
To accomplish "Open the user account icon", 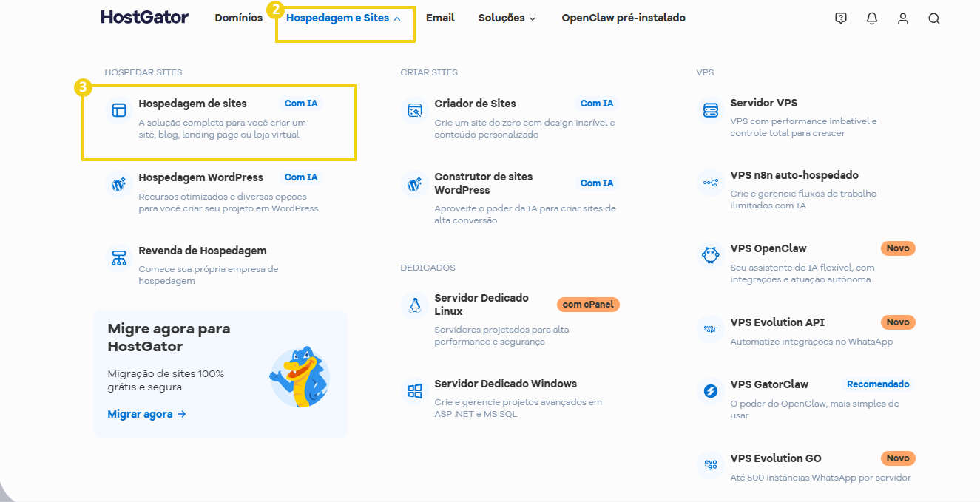I will point(903,18).
